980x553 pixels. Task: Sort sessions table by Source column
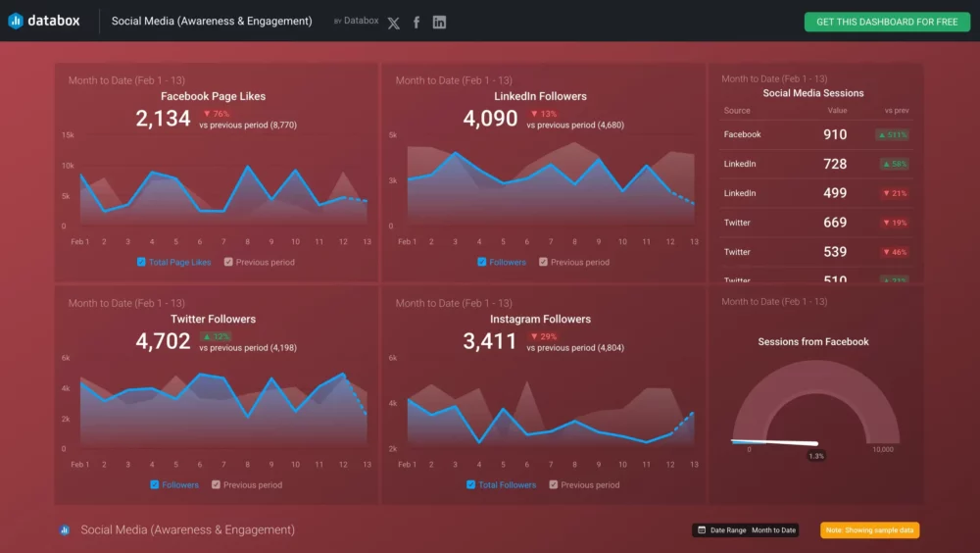[x=737, y=111]
